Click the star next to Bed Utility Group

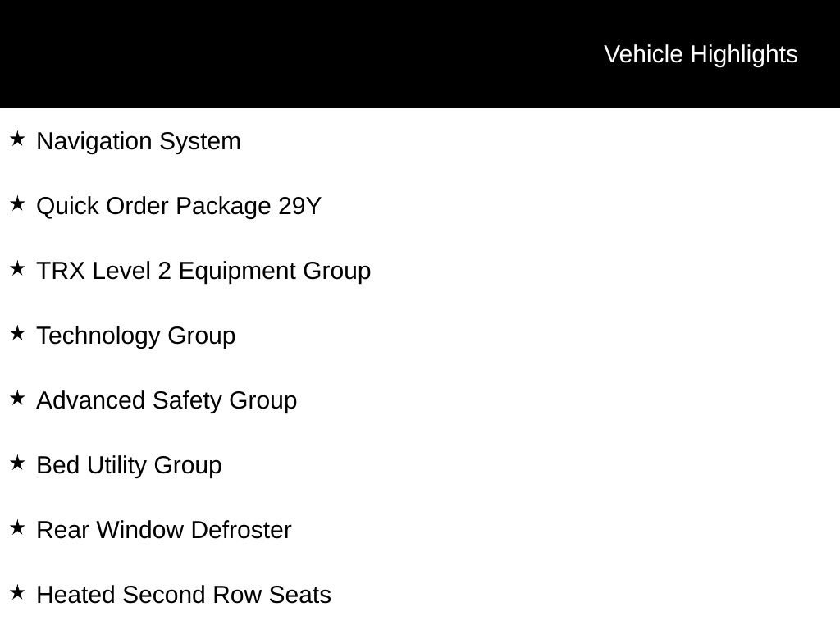(x=17, y=463)
